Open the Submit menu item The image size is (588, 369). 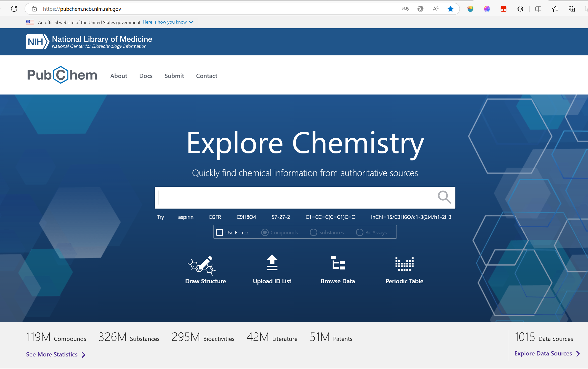(174, 76)
